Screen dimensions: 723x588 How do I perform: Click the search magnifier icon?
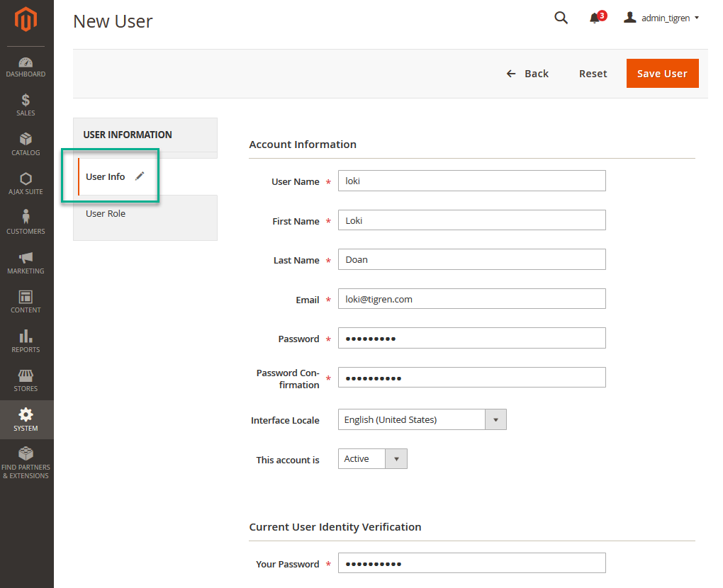[561, 18]
